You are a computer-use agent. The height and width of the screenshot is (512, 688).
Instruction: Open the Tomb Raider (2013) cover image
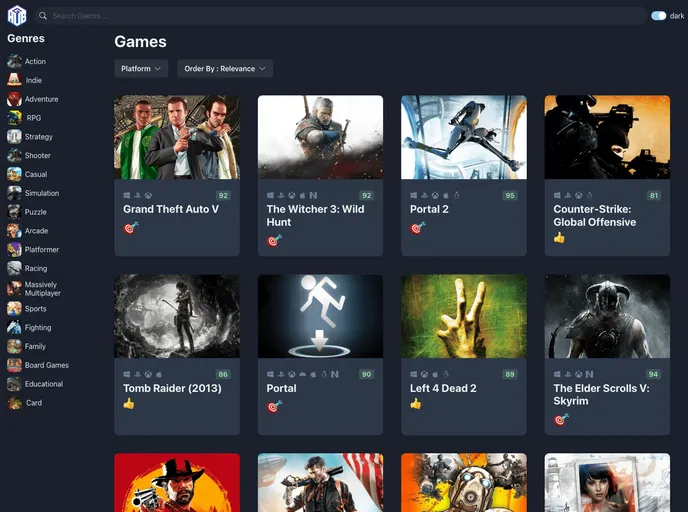(177, 316)
